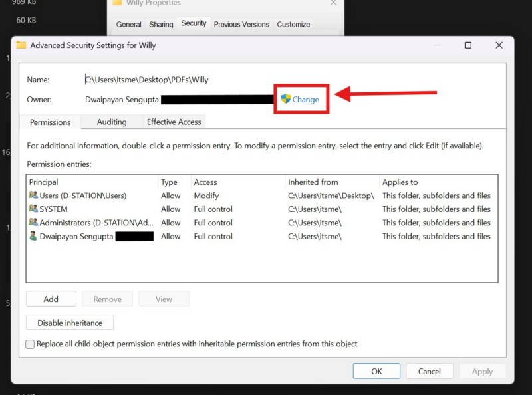Click the SYSTEM principal group icon

click(33, 209)
